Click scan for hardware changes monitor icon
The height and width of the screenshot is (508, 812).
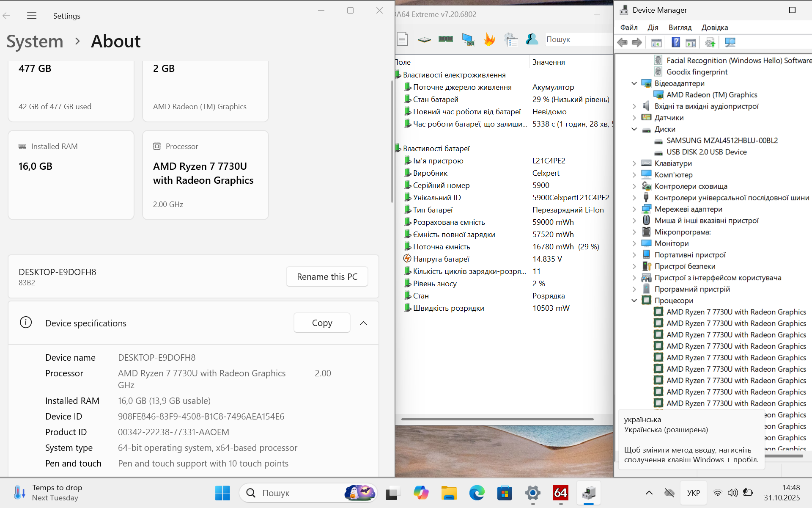[x=730, y=42]
